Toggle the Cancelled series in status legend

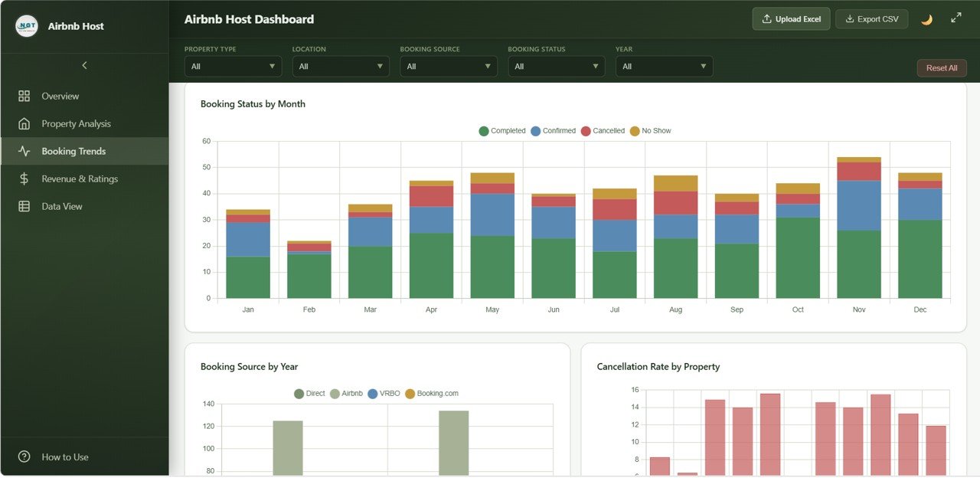pos(603,131)
